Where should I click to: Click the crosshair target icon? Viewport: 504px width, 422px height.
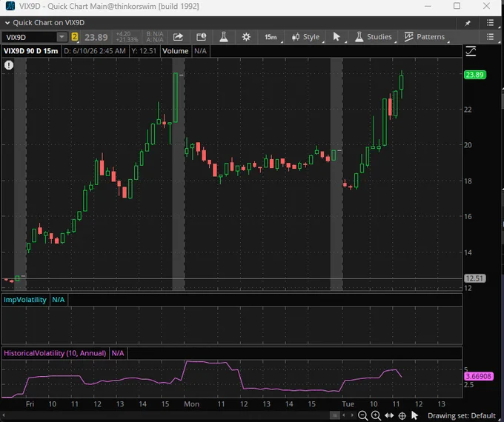(402, 416)
